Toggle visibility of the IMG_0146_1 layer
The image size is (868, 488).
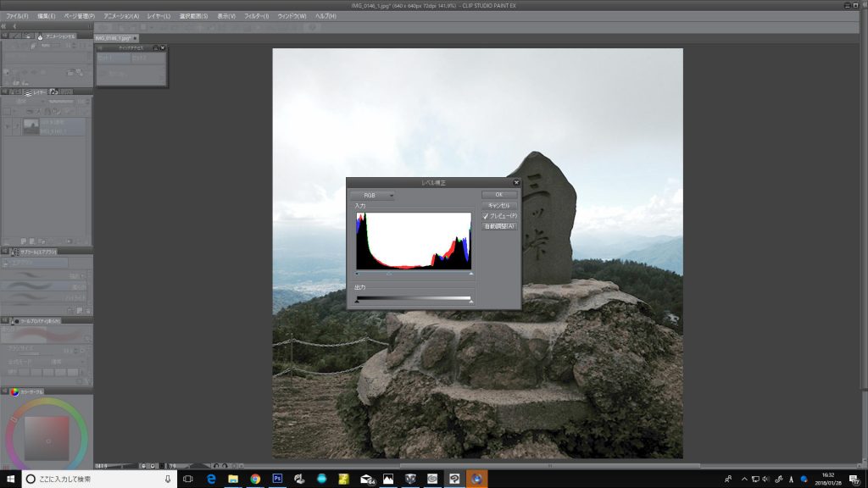[x=7, y=127]
